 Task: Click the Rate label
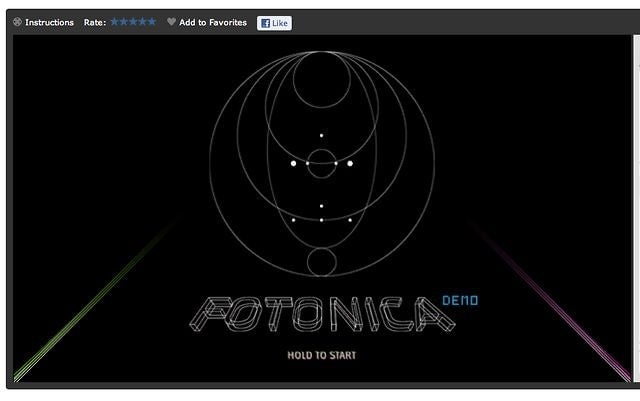[x=95, y=22]
